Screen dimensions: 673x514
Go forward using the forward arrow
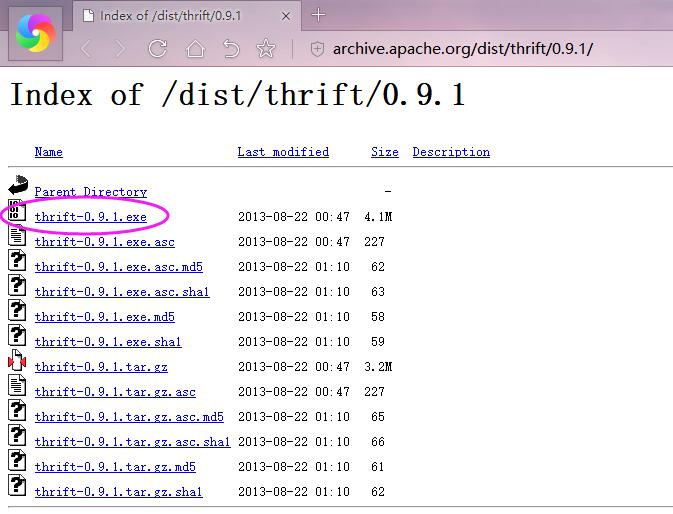pos(121,49)
